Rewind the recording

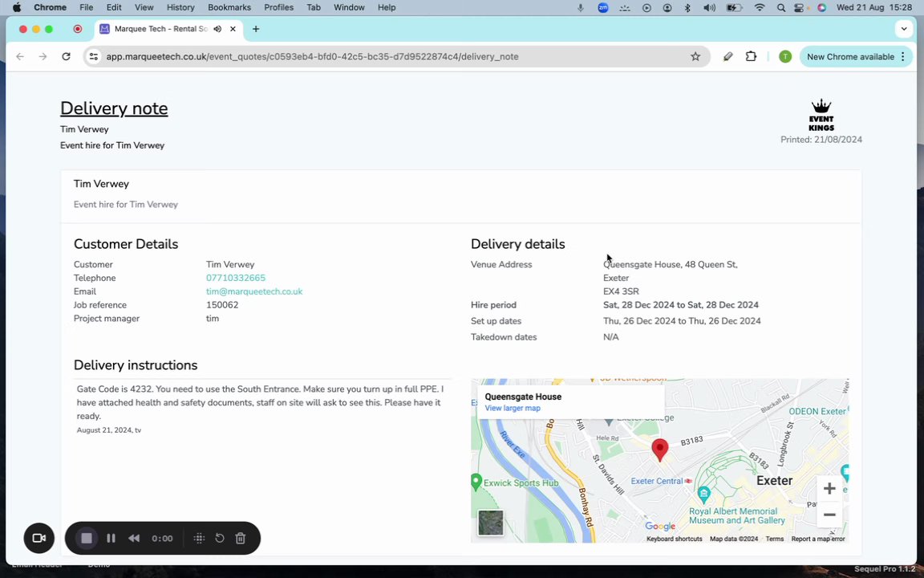tap(134, 538)
